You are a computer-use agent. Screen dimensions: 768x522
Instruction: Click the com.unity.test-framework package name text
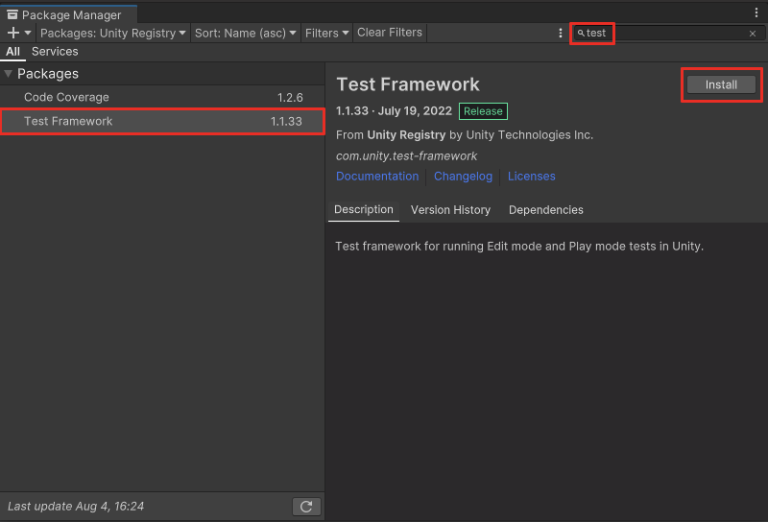pos(406,156)
